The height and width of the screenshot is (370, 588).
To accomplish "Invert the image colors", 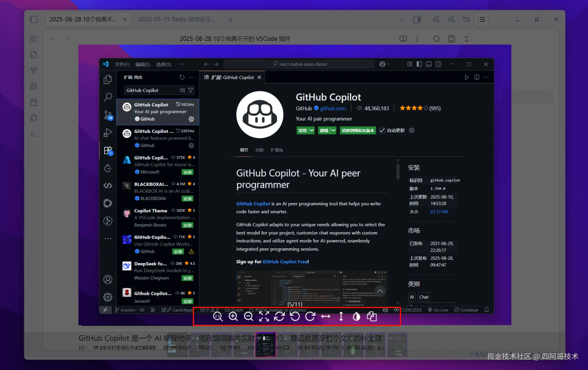I will 356,317.
